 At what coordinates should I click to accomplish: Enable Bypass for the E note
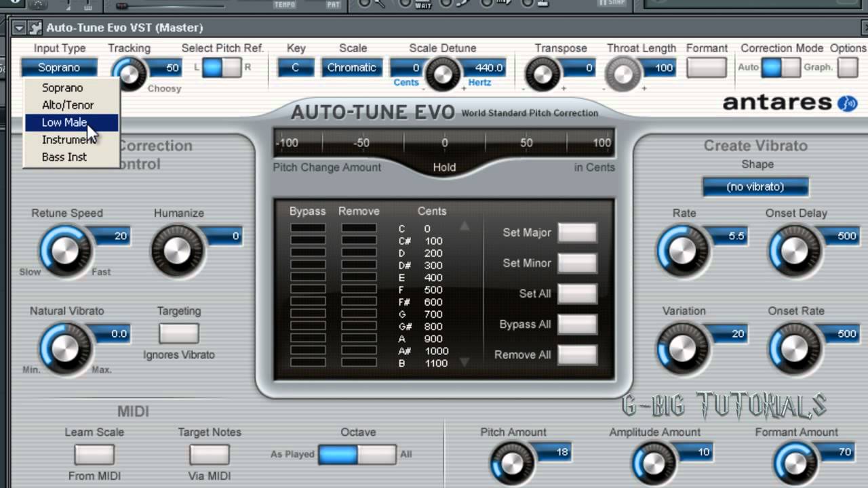point(308,277)
